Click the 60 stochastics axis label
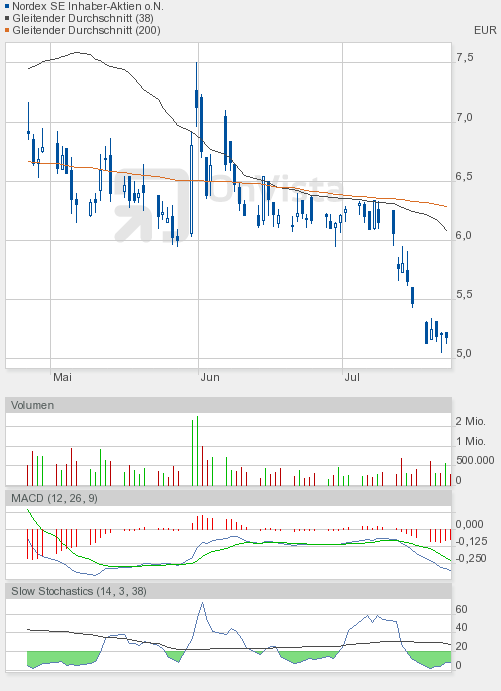Viewport: 501px width, 691px height. tap(461, 609)
